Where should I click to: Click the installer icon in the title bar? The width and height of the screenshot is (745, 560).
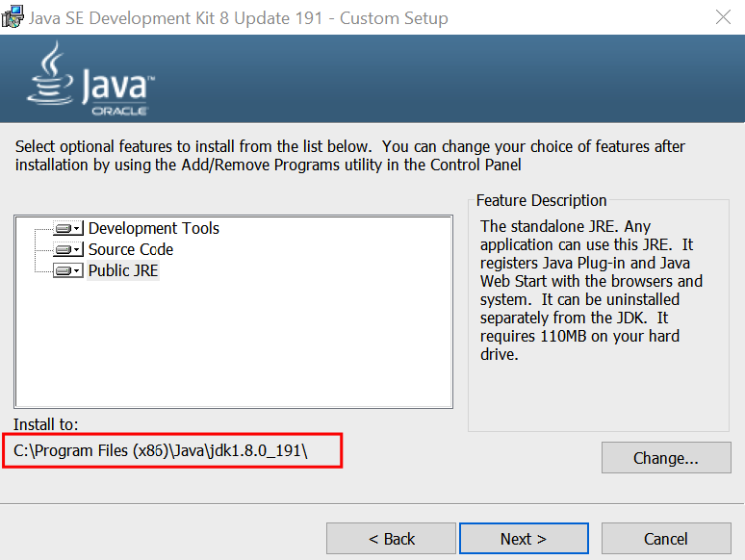point(13,16)
